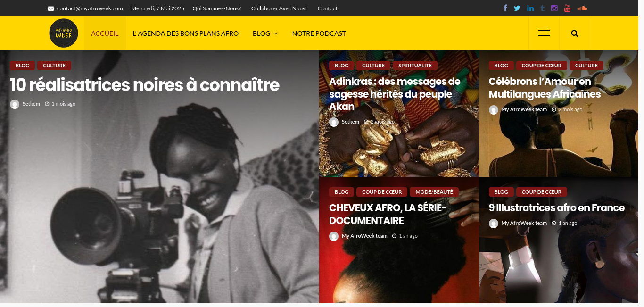Open the Twitter social icon
The width and height of the screenshot is (644, 307).
point(517,8)
